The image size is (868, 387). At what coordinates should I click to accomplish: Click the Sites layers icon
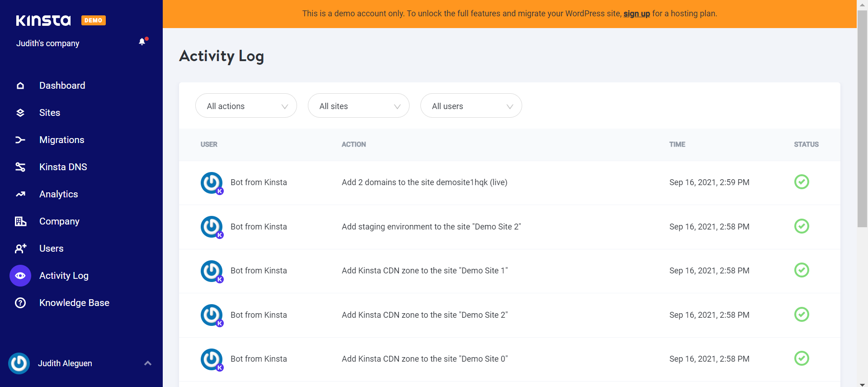click(x=20, y=113)
